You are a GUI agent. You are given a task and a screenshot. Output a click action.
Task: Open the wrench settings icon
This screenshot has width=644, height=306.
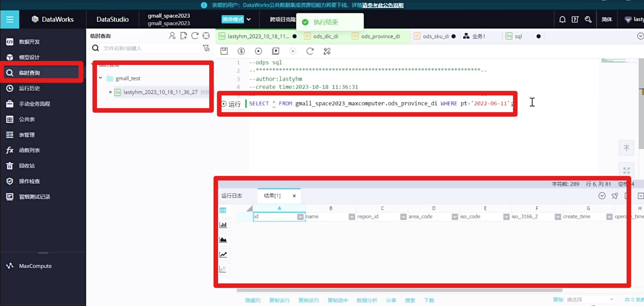tap(588, 19)
